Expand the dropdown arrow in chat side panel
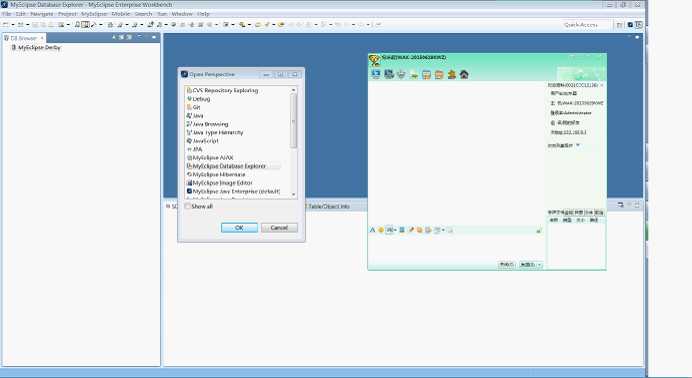 tap(578, 145)
